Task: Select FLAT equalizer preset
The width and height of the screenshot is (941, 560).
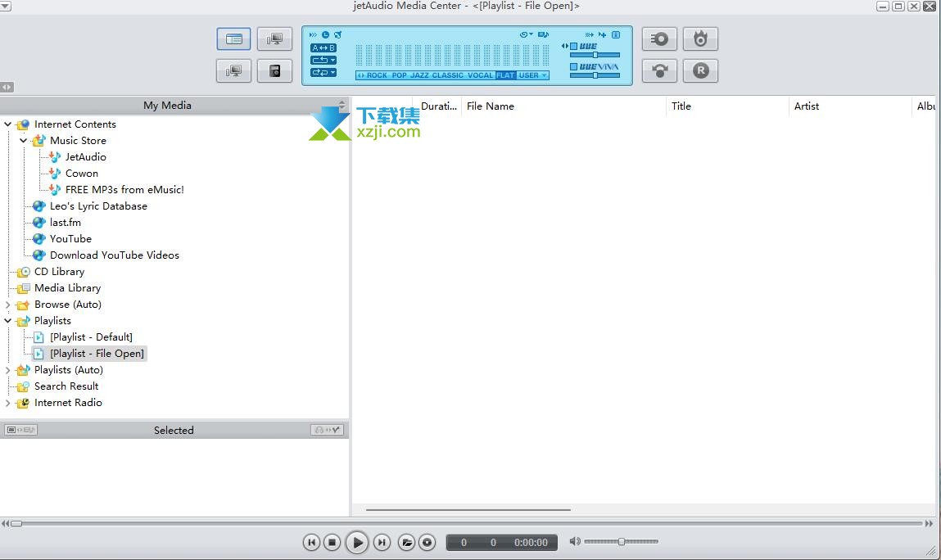Action: pyautogui.click(x=506, y=75)
